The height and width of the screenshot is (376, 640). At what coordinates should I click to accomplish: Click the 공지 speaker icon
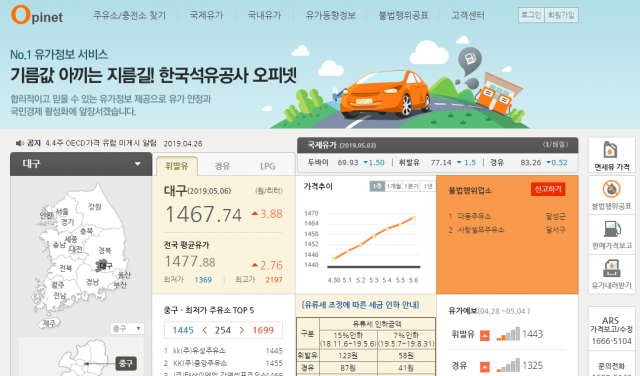pyautogui.click(x=19, y=143)
